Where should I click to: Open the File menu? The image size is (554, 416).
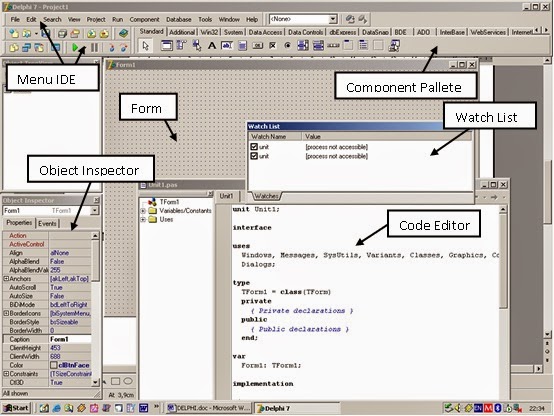(x=15, y=19)
